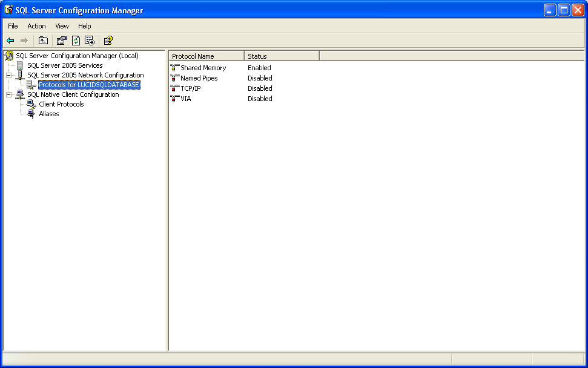The width and height of the screenshot is (588, 368).
Task: Minimize the Configuration Manager window
Action: (x=550, y=10)
